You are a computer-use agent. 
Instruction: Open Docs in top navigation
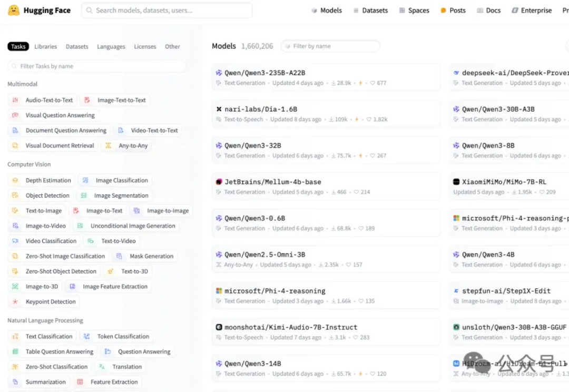coord(488,11)
